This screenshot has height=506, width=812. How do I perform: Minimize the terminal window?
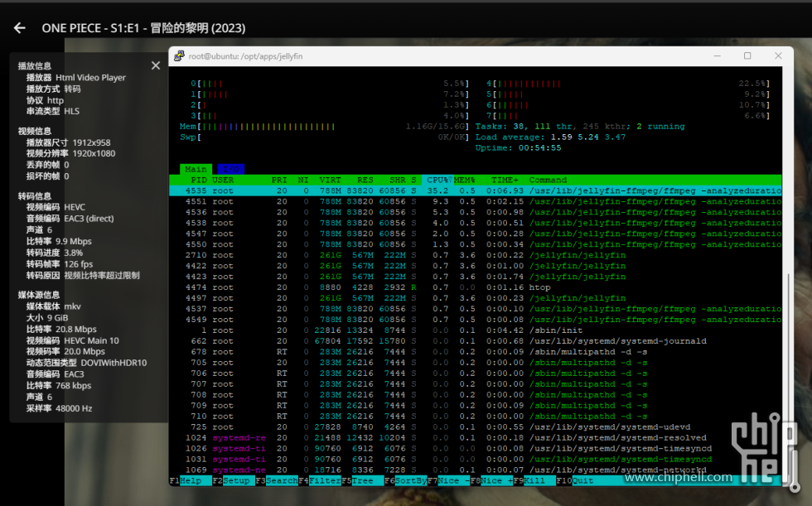(x=717, y=55)
